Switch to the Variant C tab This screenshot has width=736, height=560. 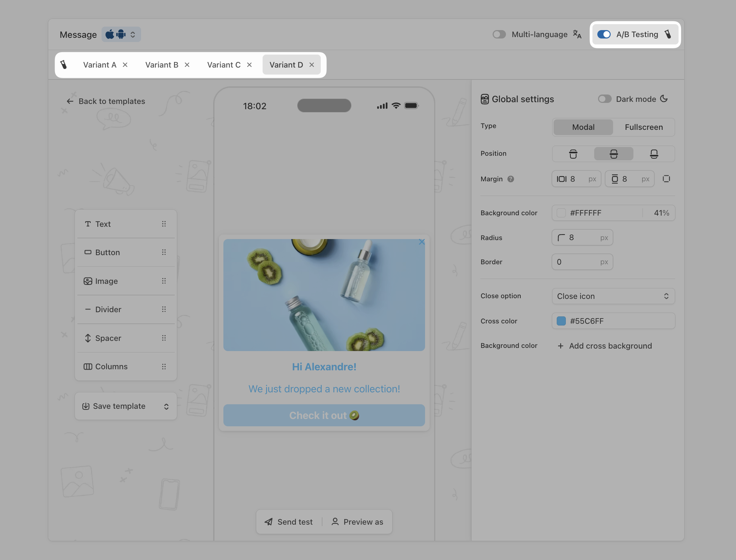pyautogui.click(x=224, y=65)
